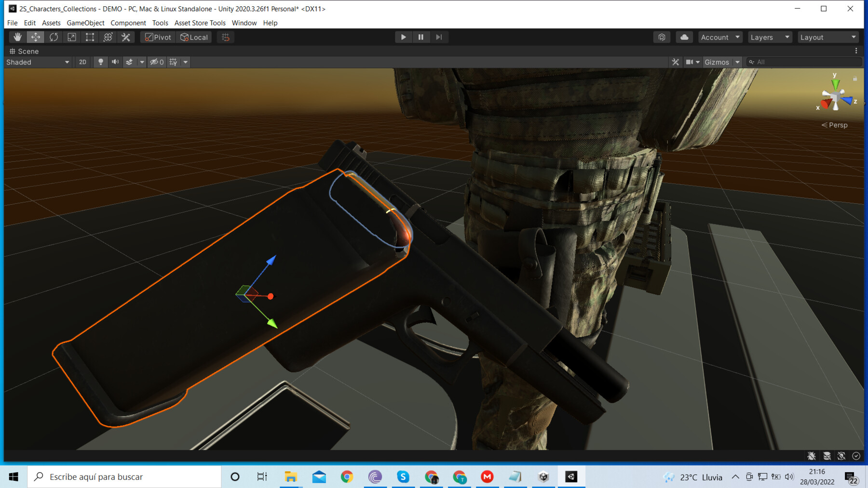Expand scene effects dropdown arrow
Viewport: 868px width, 488px height.
(142, 62)
